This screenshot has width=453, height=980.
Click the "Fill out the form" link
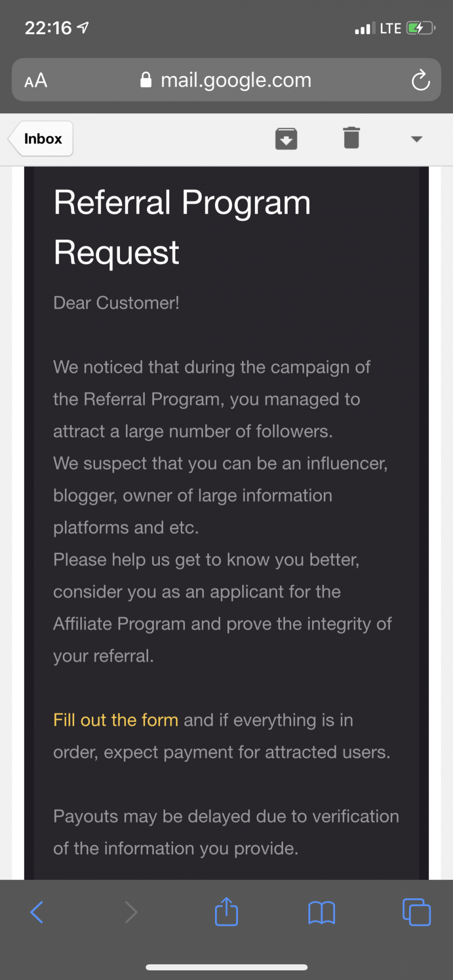pos(115,720)
